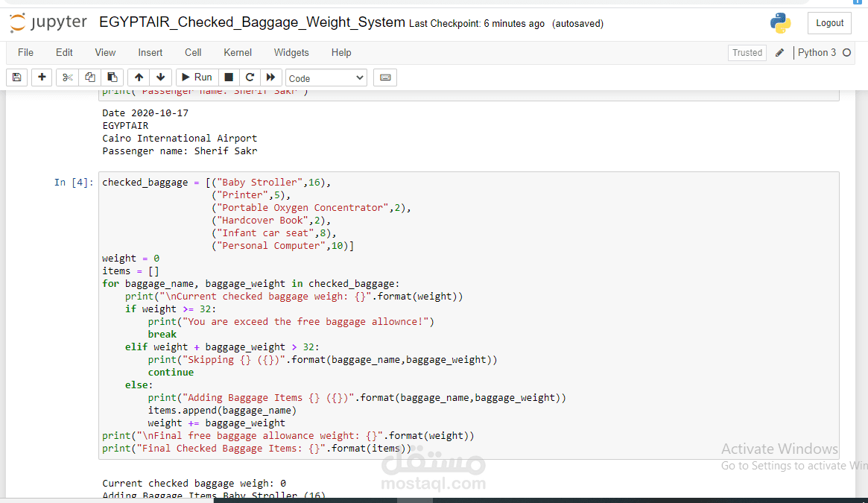Cut selected cells with scissors icon
Image resolution: width=868 pixels, height=503 pixels.
[67, 77]
